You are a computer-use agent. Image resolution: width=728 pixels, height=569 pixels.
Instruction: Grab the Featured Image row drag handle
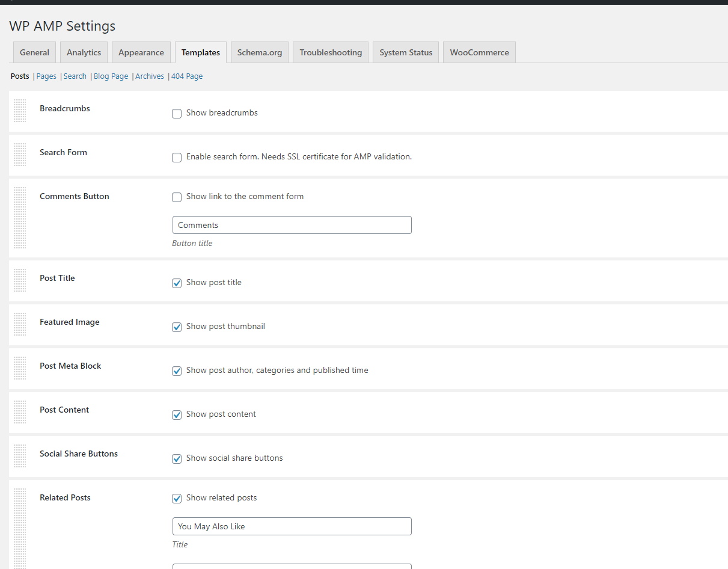[x=20, y=324]
